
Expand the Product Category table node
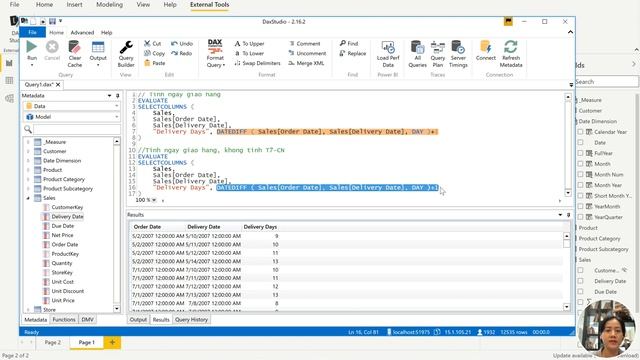click(28, 179)
